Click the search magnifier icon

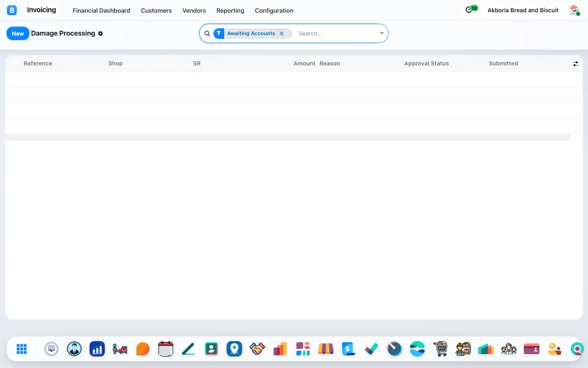pos(207,34)
